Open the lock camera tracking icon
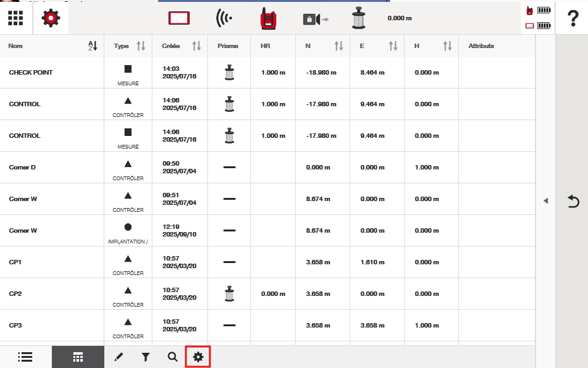 pos(315,19)
